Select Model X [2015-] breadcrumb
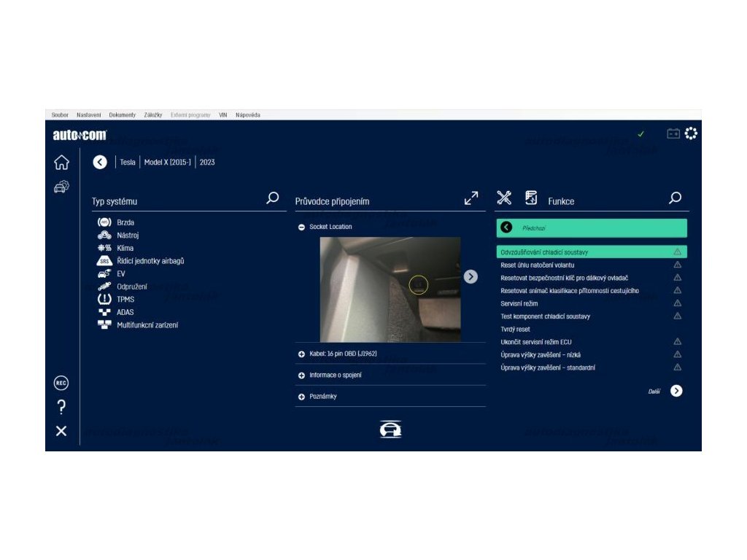747x560 pixels. (167, 163)
